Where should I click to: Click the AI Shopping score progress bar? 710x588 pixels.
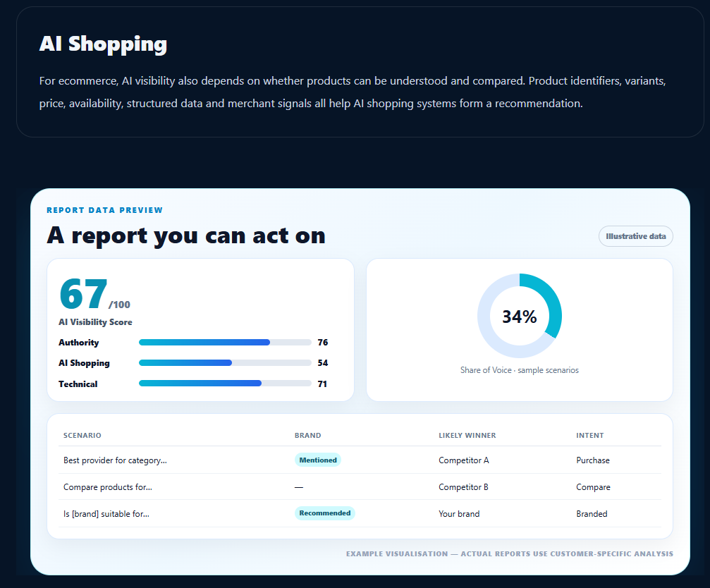click(225, 362)
